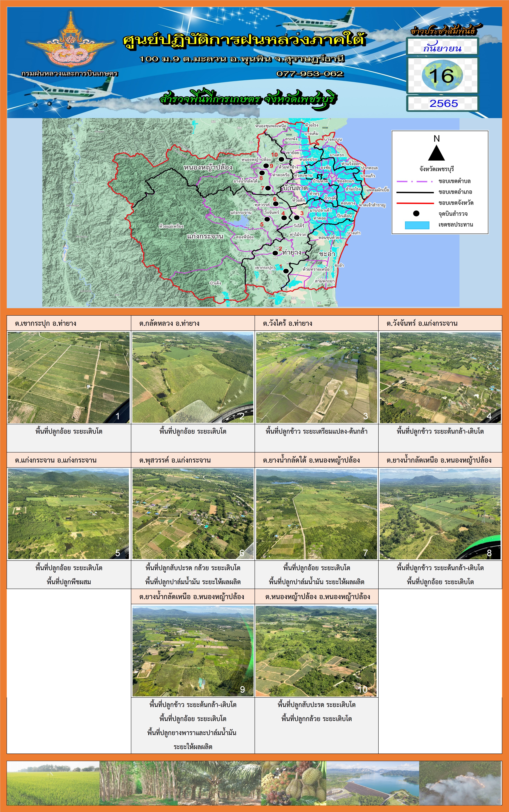Click the royal rainmaking department emblem

click(70, 40)
